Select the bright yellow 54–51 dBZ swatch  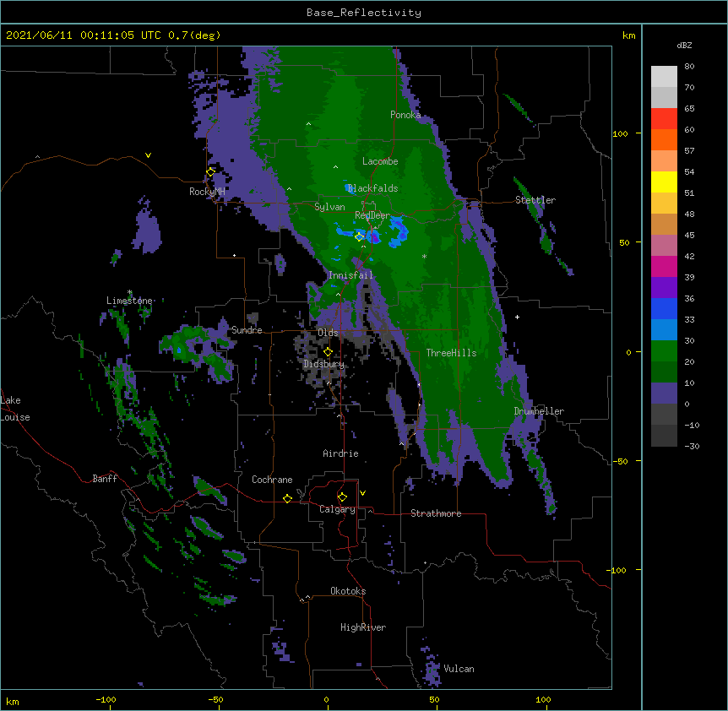click(x=664, y=182)
